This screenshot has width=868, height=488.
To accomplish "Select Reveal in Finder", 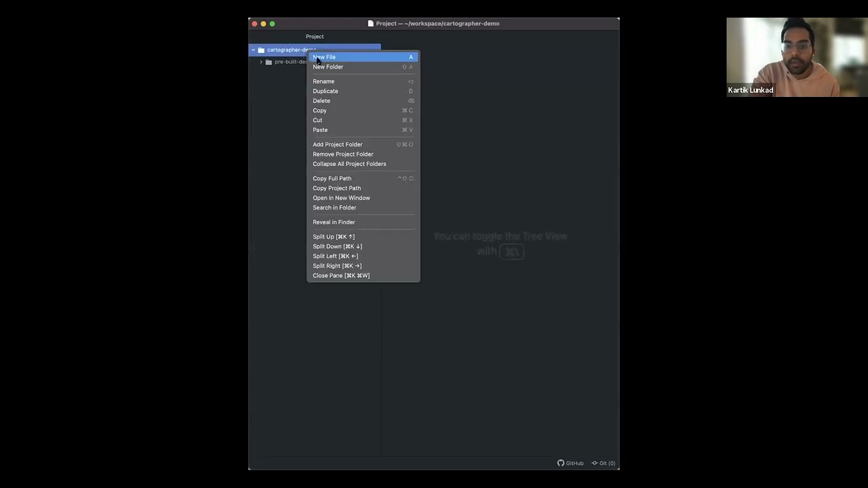I will coord(363,222).
